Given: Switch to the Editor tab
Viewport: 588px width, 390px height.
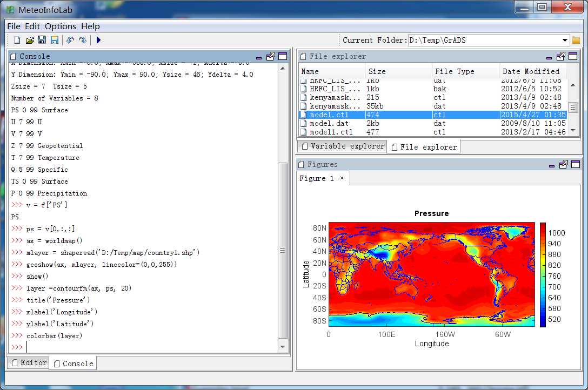Looking at the screenshot, I should (x=29, y=362).
